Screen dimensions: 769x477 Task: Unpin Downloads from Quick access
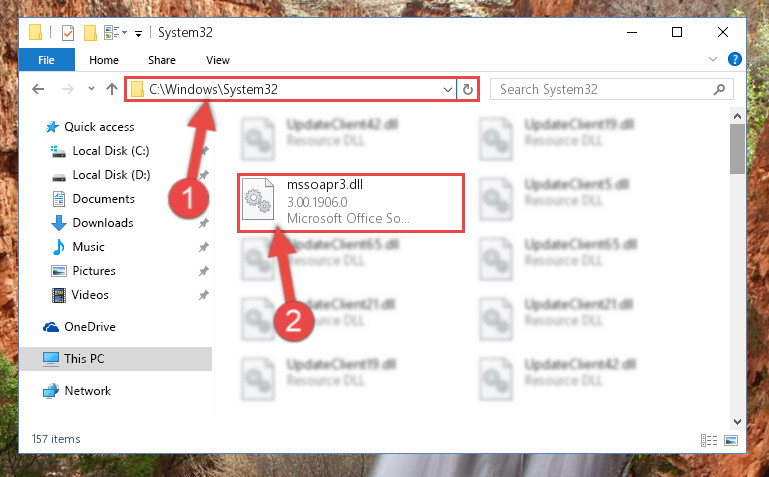coord(204,223)
